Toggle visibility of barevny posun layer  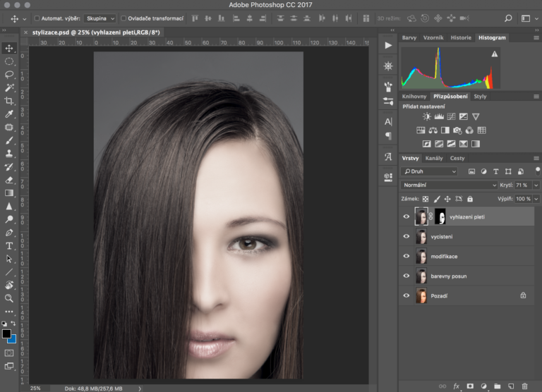click(x=406, y=276)
